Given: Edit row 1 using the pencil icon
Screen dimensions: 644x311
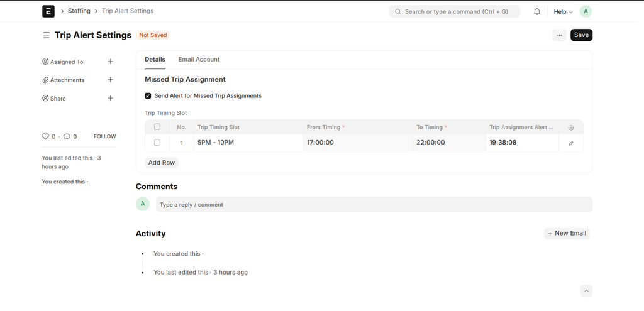Looking at the screenshot, I should [570, 143].
